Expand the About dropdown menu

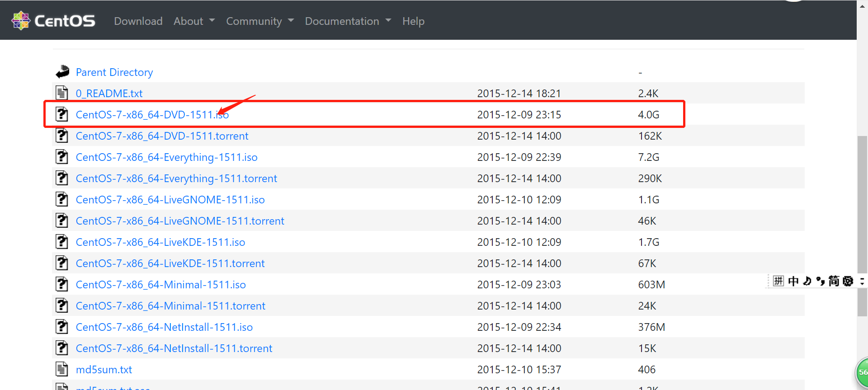click(194, 21)
